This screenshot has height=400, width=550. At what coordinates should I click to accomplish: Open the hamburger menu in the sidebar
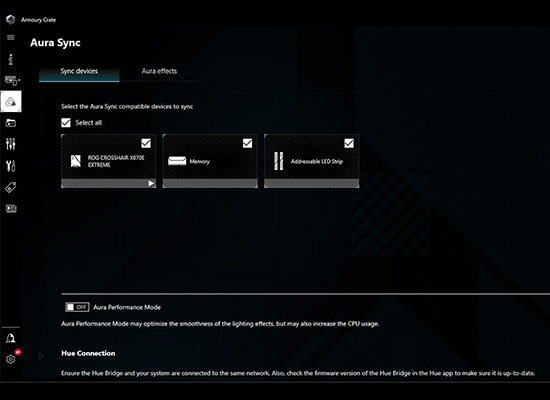(x=11, y=38)
